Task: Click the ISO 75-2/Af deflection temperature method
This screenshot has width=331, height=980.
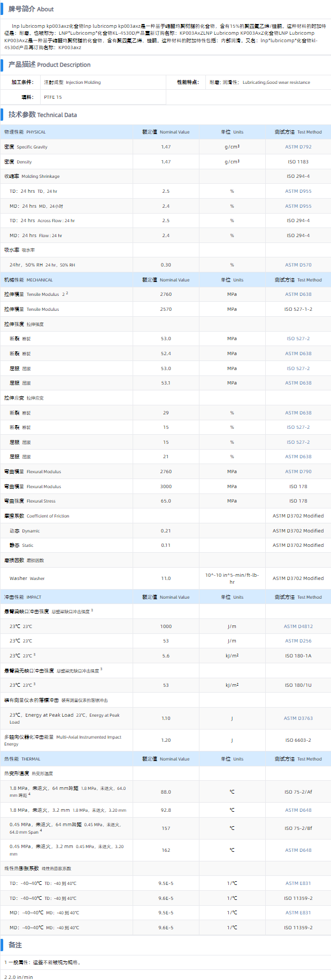Action: (x=298, y=792)
